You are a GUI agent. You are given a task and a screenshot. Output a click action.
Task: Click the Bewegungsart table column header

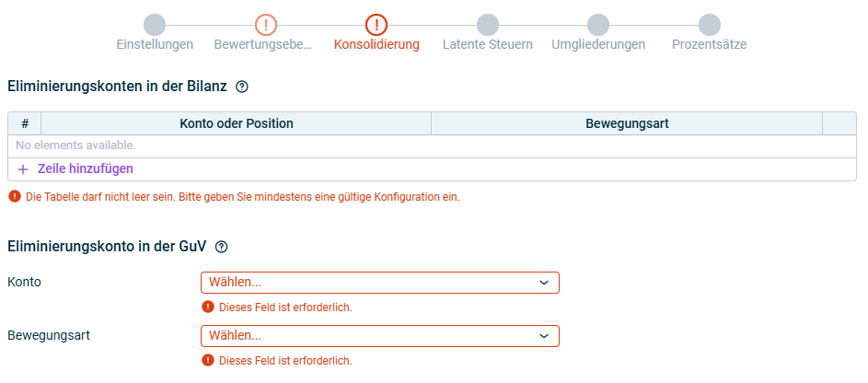point(627,123)
